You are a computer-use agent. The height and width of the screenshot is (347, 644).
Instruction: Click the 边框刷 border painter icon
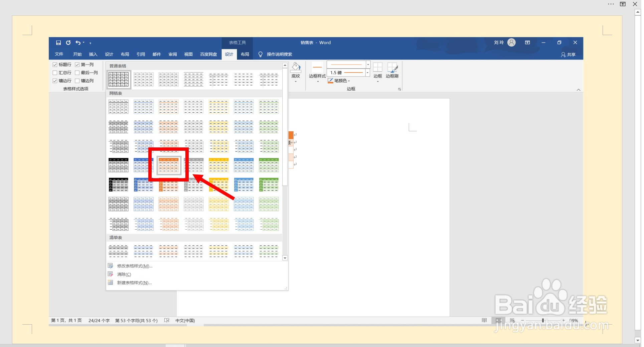tap(392, 67)
